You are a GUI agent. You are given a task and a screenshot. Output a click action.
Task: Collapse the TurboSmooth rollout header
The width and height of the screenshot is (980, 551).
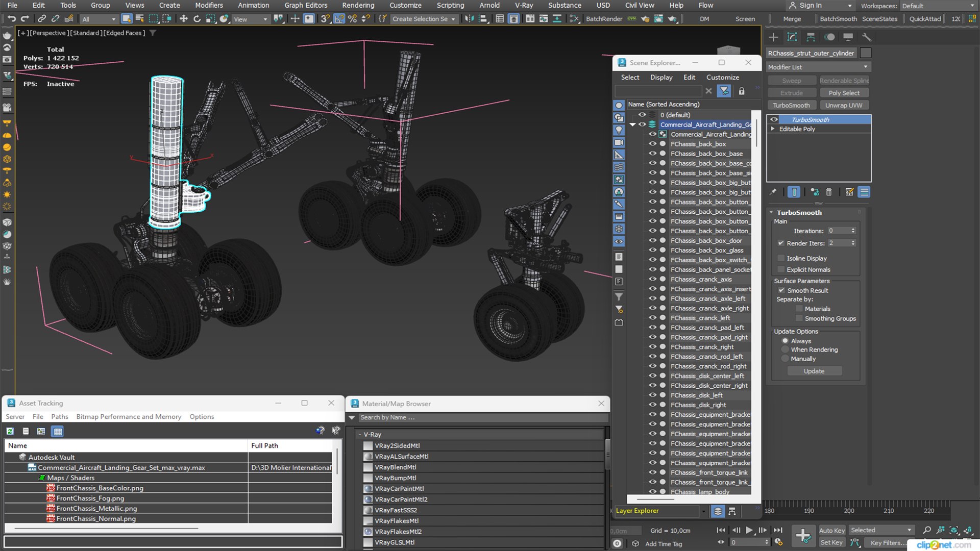(x=799, y=212)
